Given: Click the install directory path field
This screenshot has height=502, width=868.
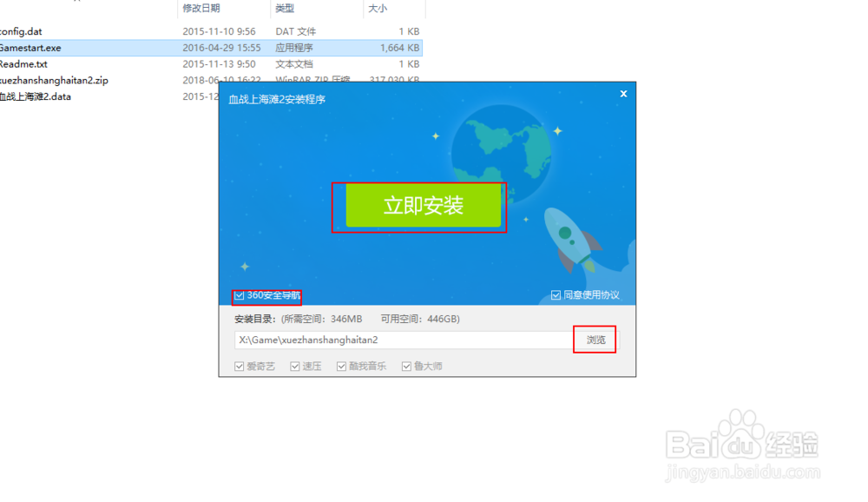Looking at the screenshot, I should 404,340.
